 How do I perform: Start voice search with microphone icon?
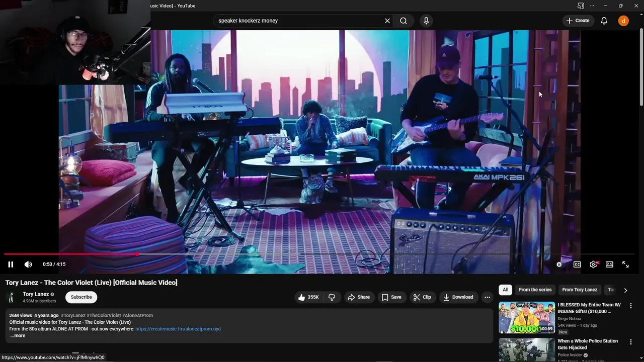[x=426, y=21]
